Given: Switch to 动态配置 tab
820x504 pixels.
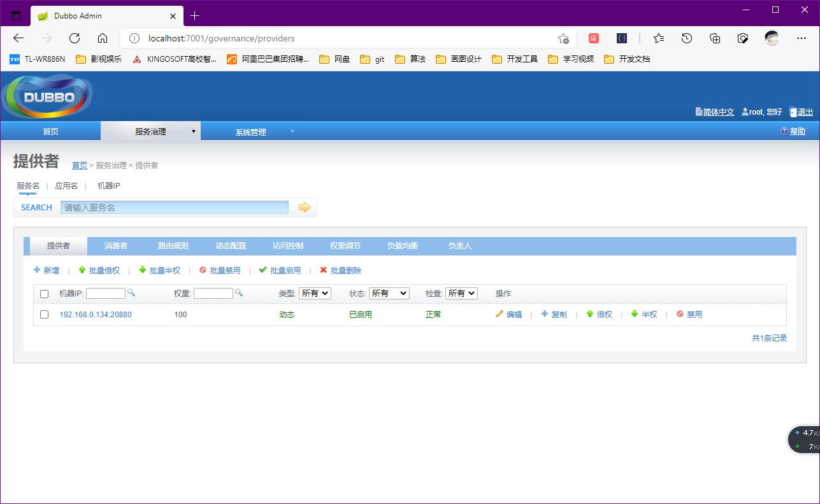Looking at the screenshot, I should coord(231,245).
